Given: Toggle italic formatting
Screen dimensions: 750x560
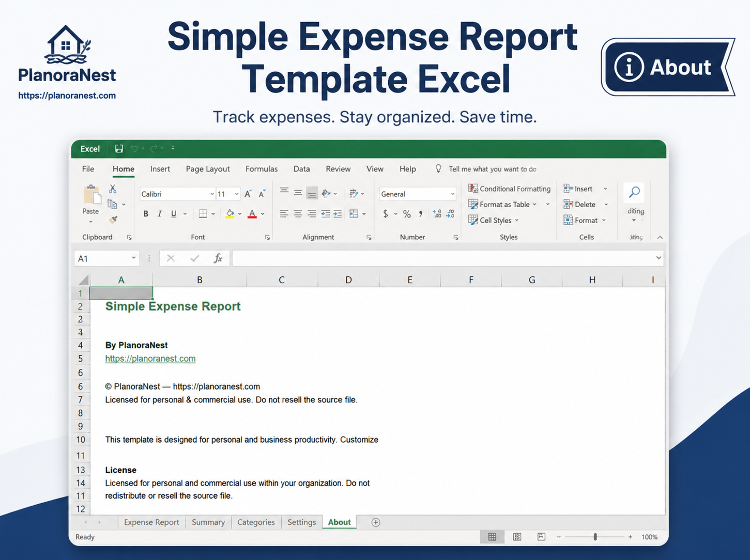Looking at the screenshot, I should [x=160, y=214].
